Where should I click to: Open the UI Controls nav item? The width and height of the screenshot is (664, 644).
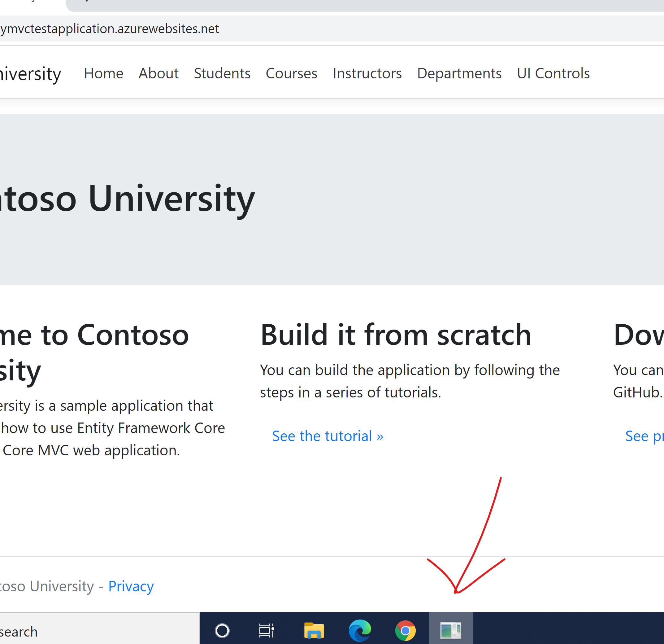pyautogui.click(x=553, y=73)
